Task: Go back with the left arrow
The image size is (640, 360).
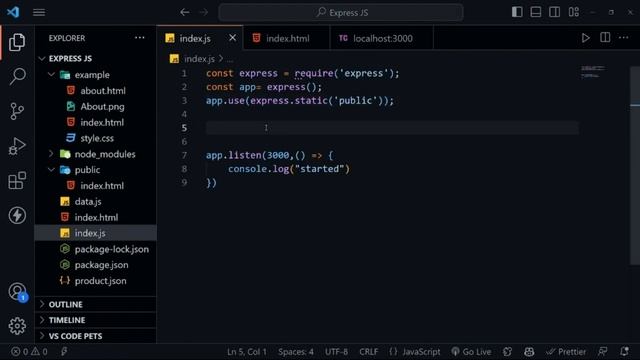Action: point(184,13)
